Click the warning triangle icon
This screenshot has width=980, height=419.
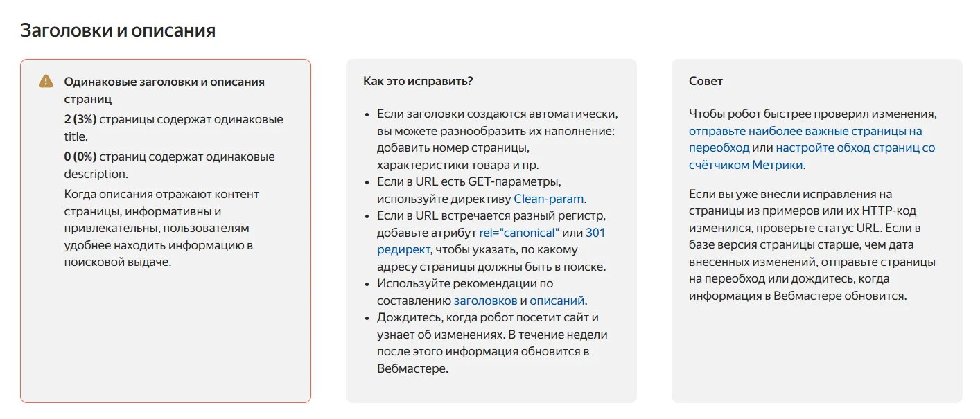pyautogui.click(x=46, y=82)
